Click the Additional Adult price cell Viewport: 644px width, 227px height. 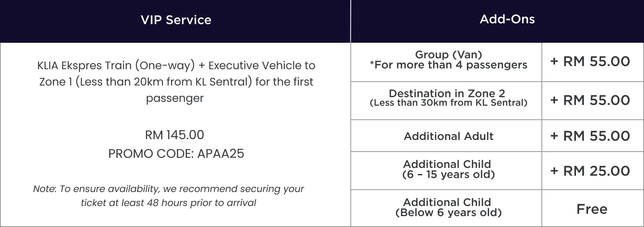[x=590, y=136]
